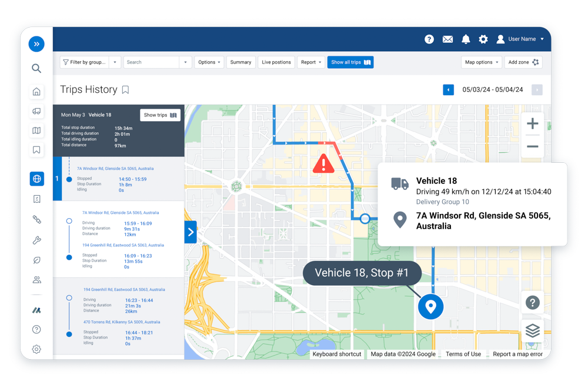588x385 pixels.
Task: Go to Home in the sidebar
Action: [x=36, y=92]
